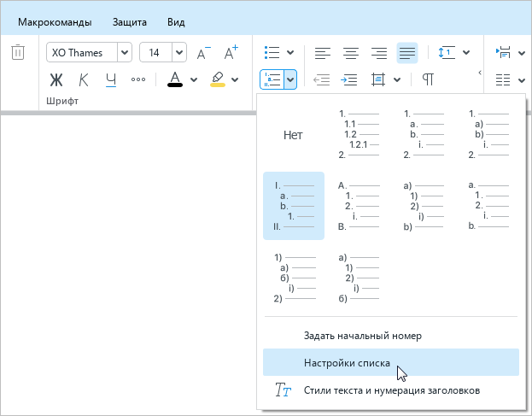The height and width of the screenshot is (416, 532).
Task: Select the Нет numbering option
Action: (293, 135)
